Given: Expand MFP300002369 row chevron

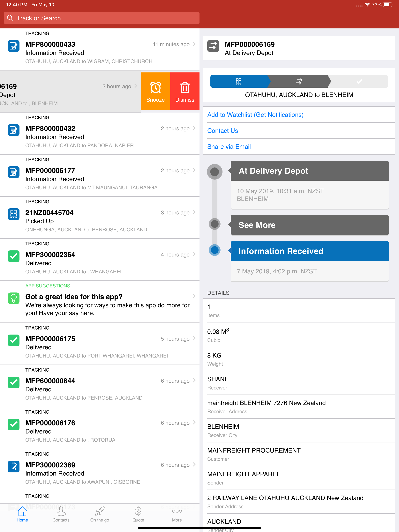Looking at the screenshot, I should (194, 465).
